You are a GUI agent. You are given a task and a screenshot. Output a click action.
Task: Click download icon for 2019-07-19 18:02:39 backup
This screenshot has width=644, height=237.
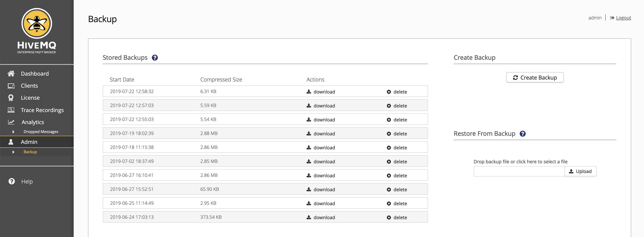pos(309,134)
